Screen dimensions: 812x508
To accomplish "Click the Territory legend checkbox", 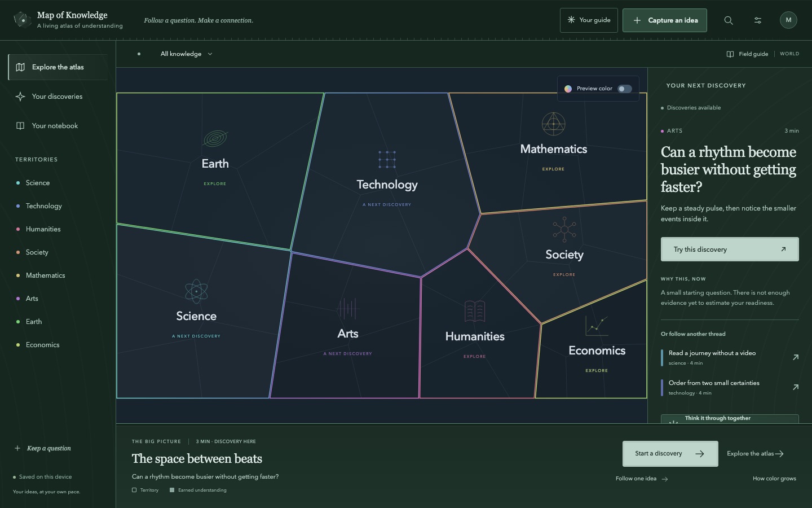I will pos(134,490).
